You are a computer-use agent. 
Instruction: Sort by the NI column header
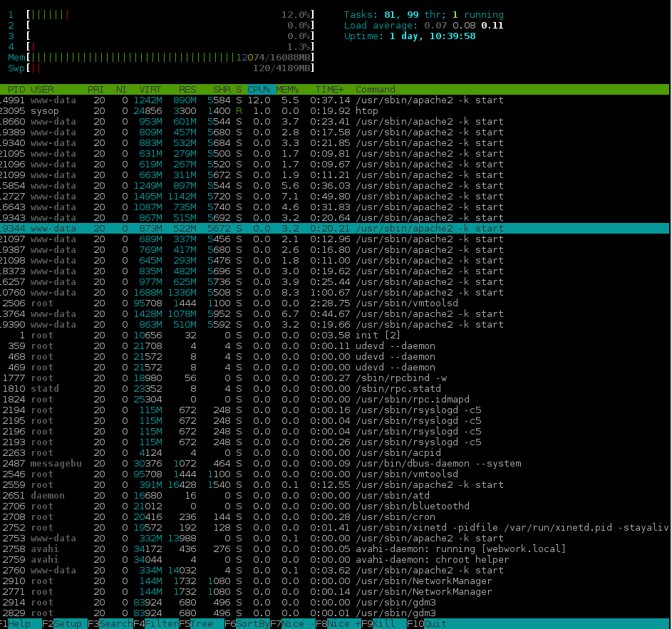tap(121, 90)
